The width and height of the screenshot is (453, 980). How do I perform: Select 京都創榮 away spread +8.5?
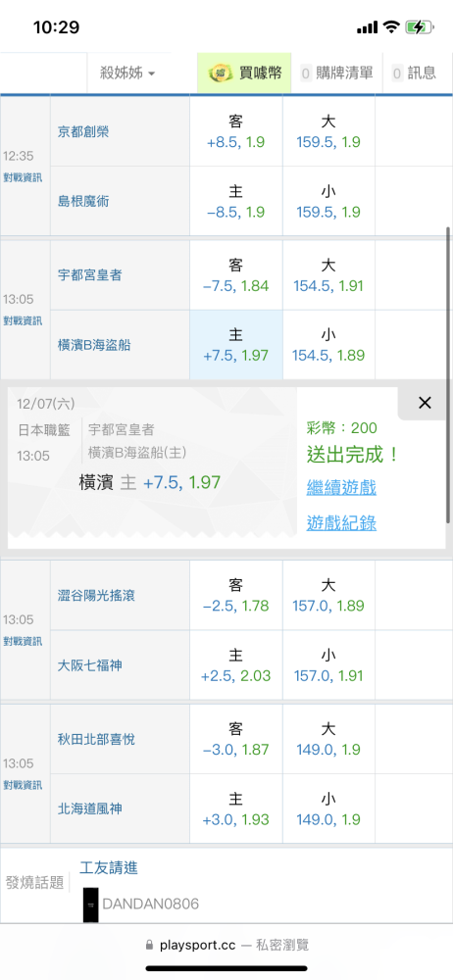pos(236,131)
